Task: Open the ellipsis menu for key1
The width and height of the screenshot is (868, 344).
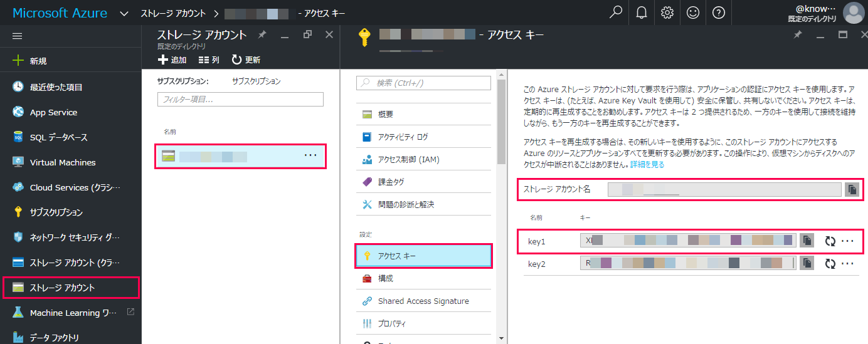Action: (847, 241)
